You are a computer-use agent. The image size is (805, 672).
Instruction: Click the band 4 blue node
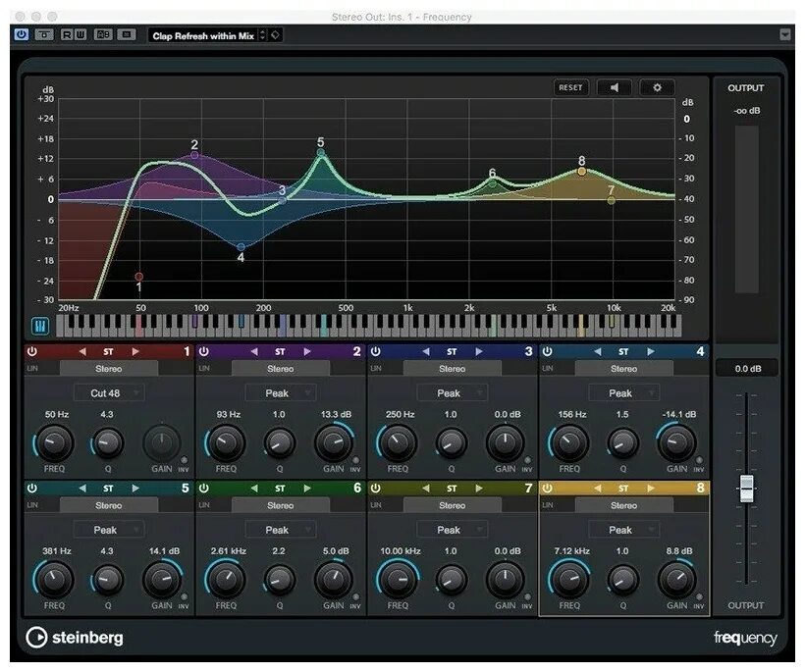[x=241, y=247]
